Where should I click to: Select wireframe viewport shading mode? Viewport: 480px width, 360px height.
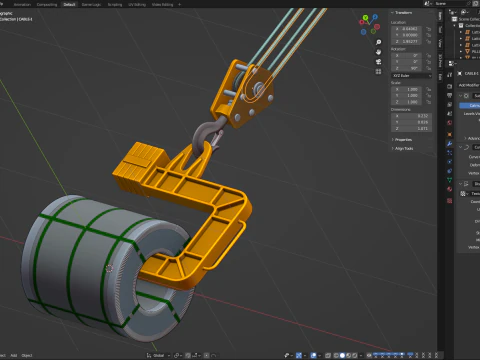[x=336, y=355]
